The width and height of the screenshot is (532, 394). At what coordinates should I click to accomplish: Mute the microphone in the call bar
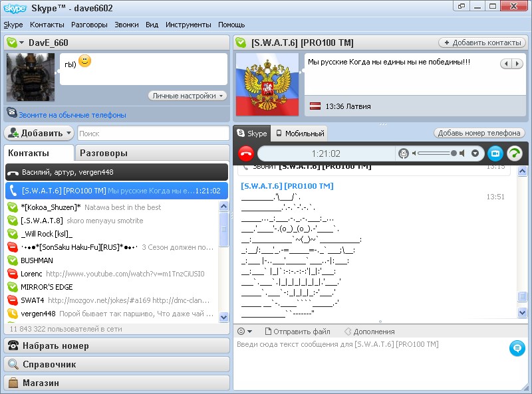click(x=404, y=153)
